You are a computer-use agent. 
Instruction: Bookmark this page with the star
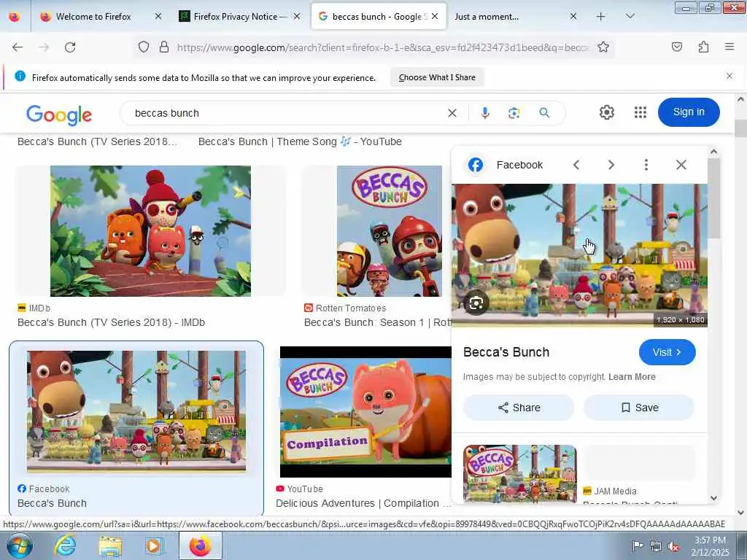603,47
